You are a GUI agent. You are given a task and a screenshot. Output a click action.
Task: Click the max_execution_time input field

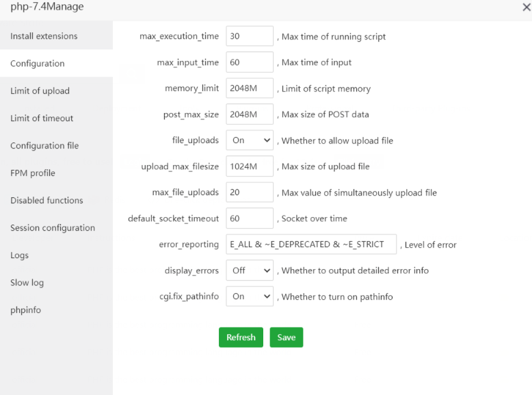[x=250, y=36]
